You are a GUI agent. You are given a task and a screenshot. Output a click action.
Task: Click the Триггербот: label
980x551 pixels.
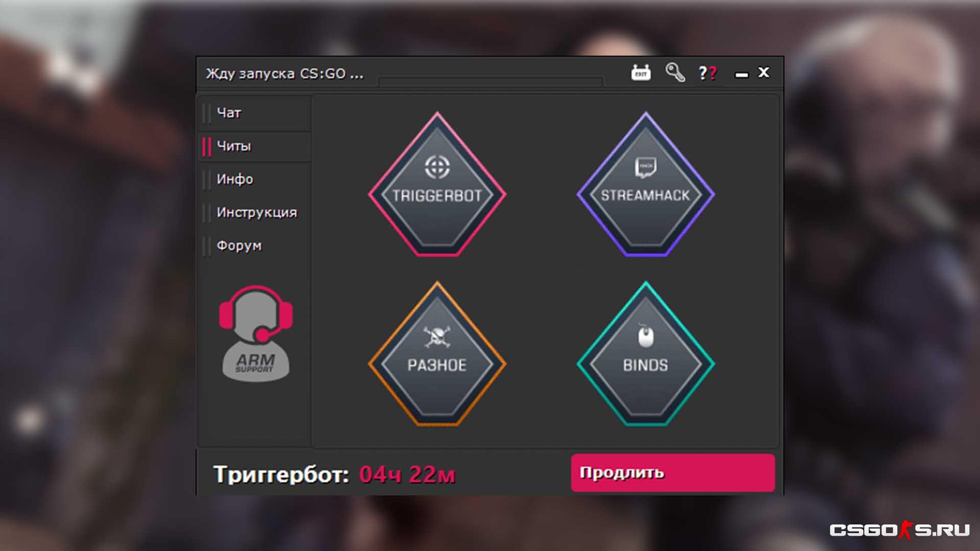point(281,474)
